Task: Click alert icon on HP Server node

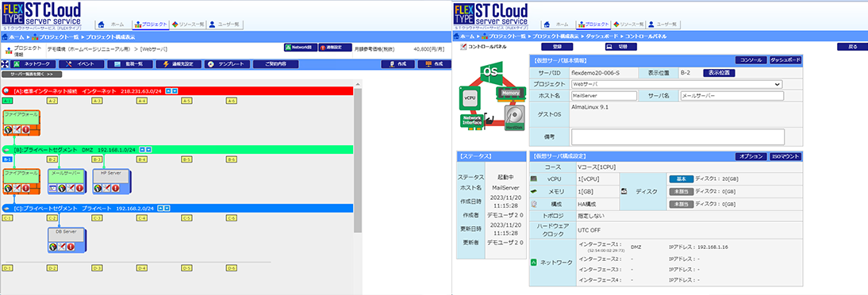Action: [114, 188]
